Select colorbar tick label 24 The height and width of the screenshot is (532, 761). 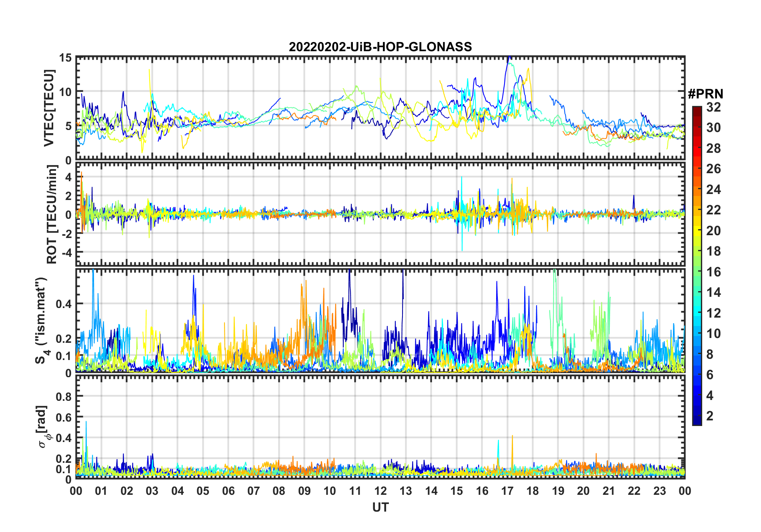[713, 190]
